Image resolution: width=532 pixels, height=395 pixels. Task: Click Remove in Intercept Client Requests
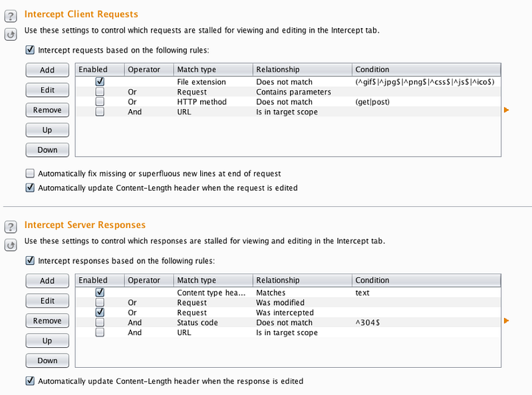pyautogui.click(x=47, y=110)
